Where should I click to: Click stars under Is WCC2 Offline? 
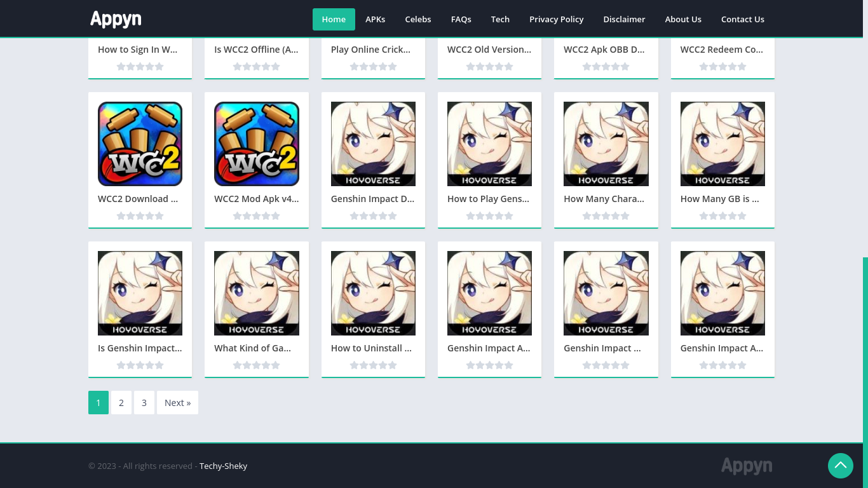pyautogui.click(x=257, y=67)
